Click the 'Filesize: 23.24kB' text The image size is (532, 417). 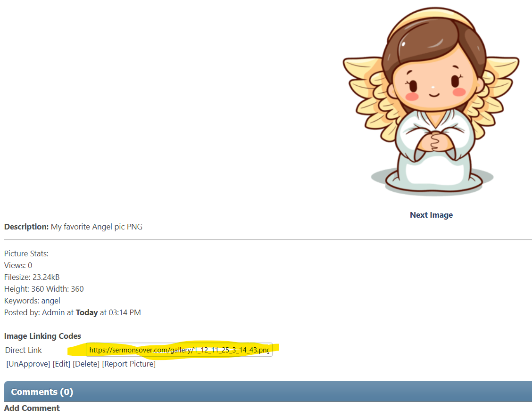[x=32, y=277]
